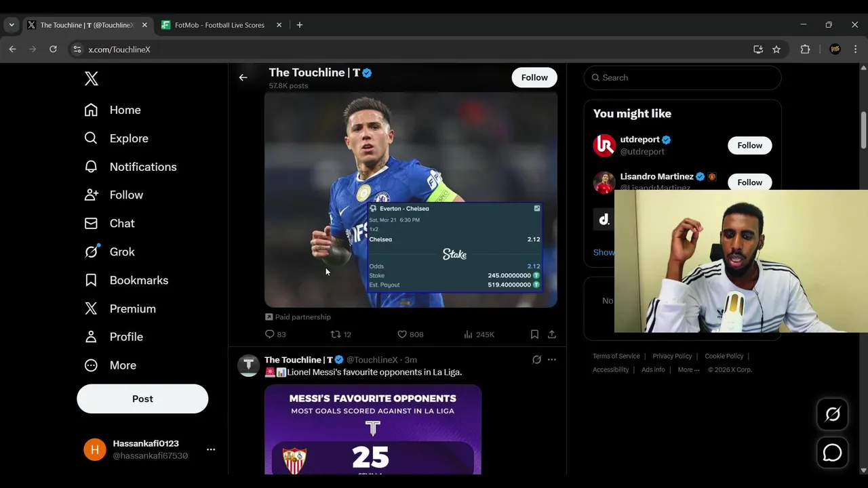
Task: Click the address bar x.com/TouchlineX
Action: [x=119, y=49]
